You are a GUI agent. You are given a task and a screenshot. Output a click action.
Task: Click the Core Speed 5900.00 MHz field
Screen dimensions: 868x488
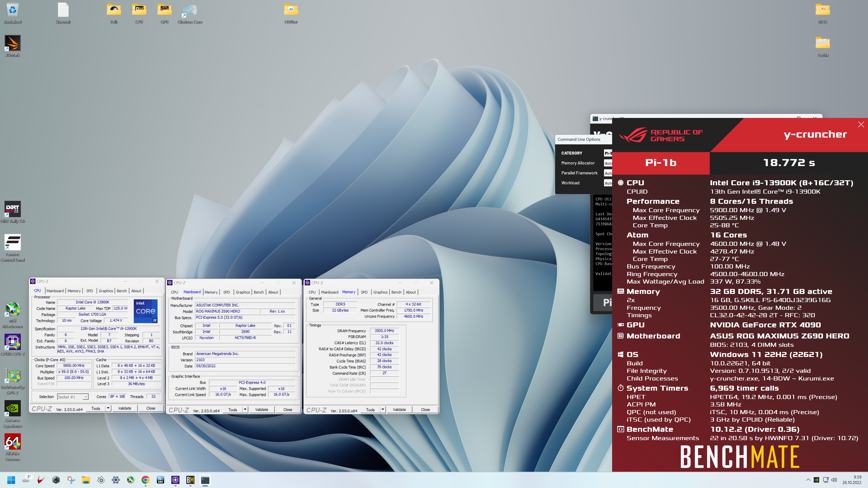[74, 366]
